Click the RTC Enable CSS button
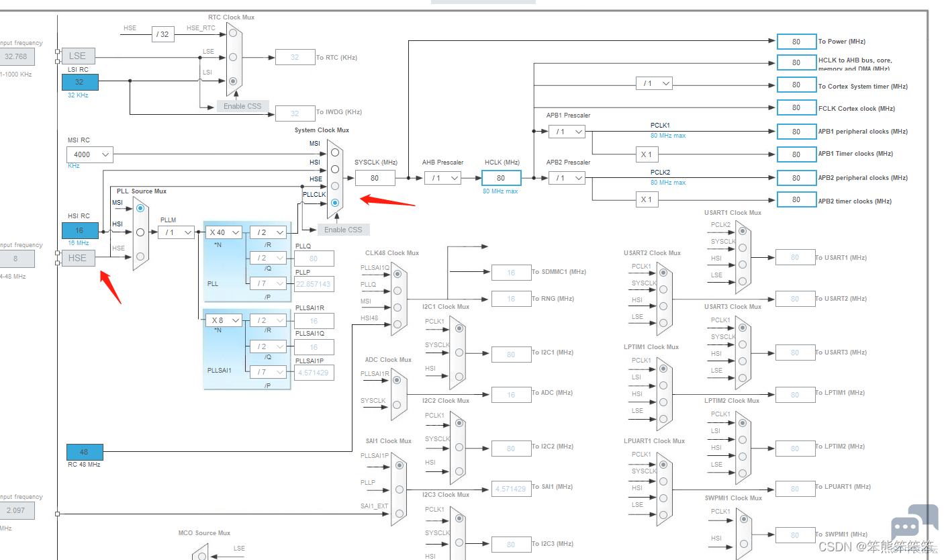The image size is (944, 560). pos(243,106)
